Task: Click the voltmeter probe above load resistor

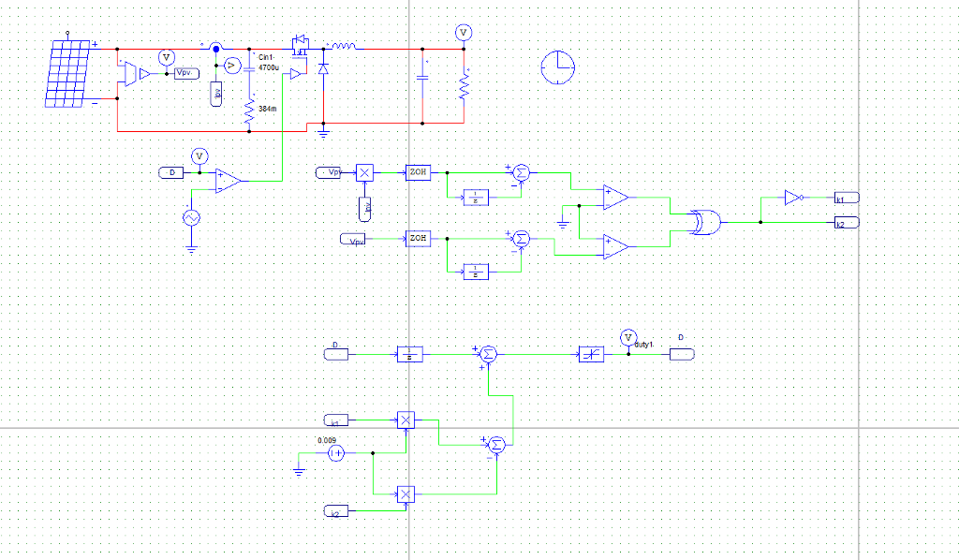Action: [464, 33]
